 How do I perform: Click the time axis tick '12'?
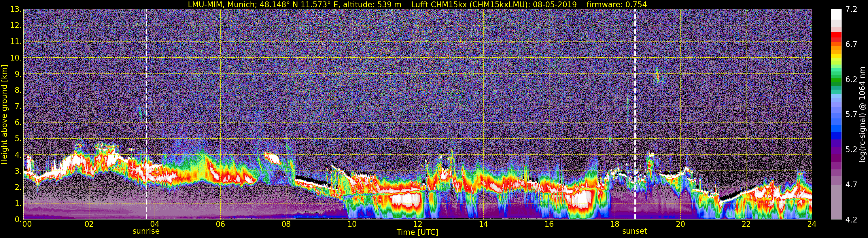417,224
